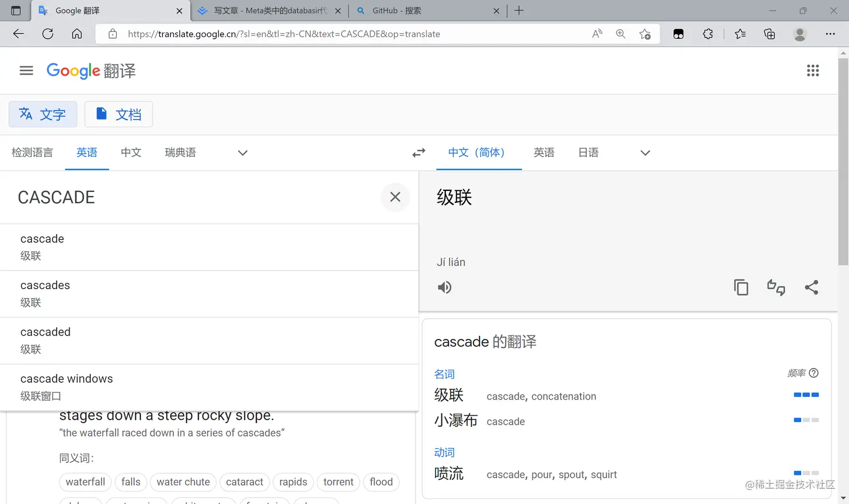This screenshot has width=849, height=504.
Task: Click the word concatenation
Action: click(564, 396)
